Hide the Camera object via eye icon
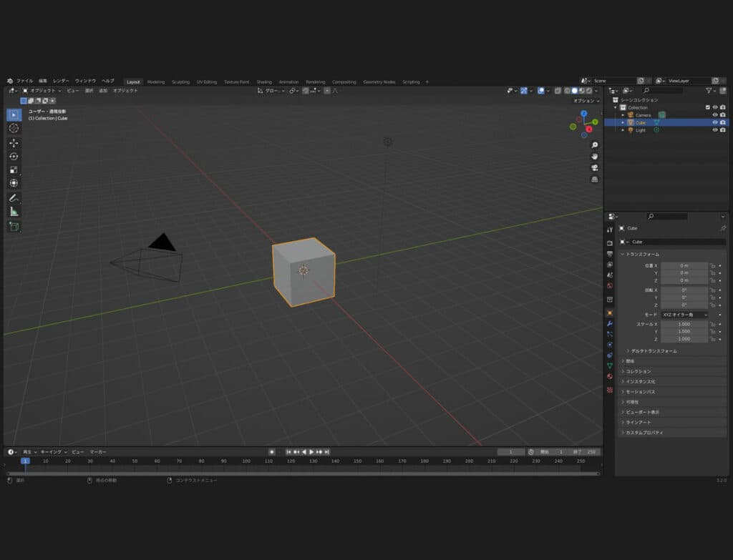The image size is (733, 560). click(x=714, y=115)
